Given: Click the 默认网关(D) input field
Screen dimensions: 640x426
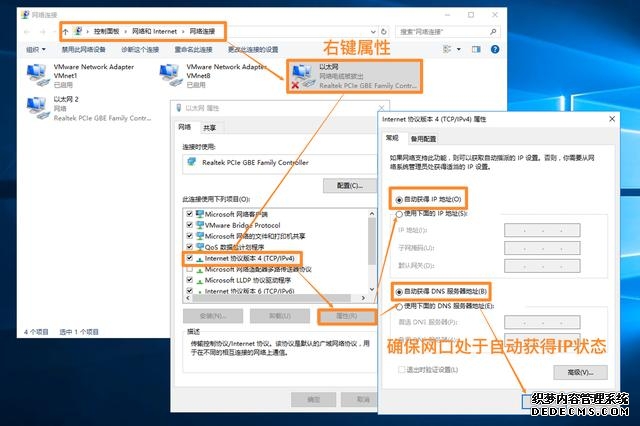Looking at the screenshot, I should (x=542, y=266).
